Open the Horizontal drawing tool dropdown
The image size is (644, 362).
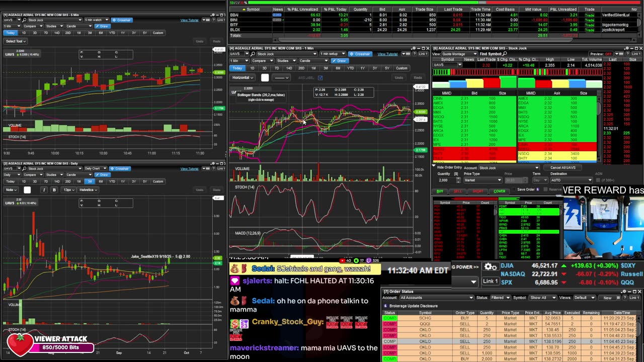click(x=243, y=77)
